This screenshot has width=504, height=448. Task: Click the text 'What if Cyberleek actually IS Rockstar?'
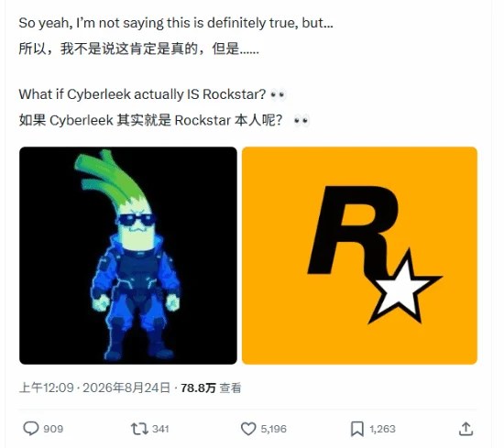coord(142,94)
